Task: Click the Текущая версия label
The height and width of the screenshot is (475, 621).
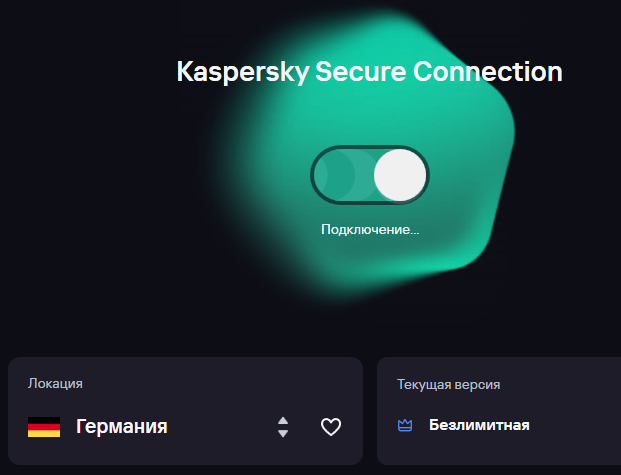Action: pos(448,384)
